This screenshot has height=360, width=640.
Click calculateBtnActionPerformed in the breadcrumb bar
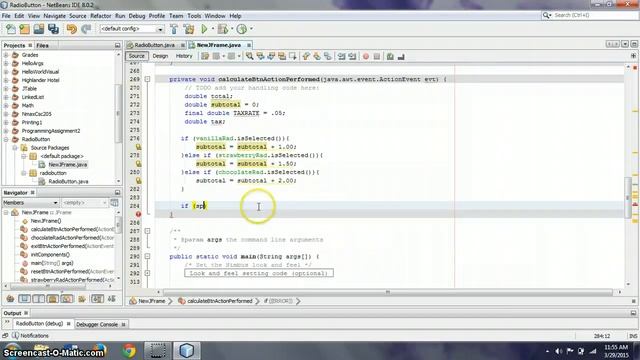point(220,301)
